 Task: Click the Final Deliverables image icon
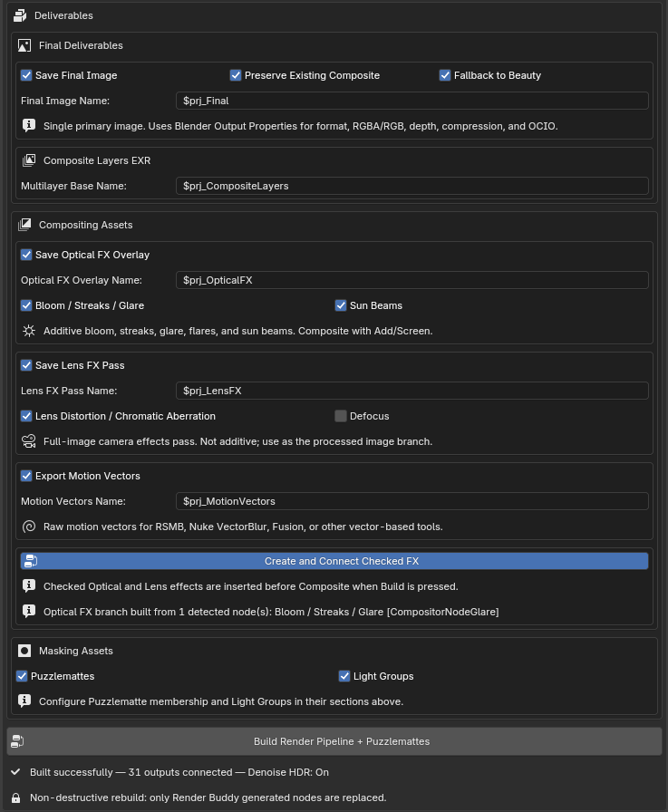pyautogui.click(x=24, y=45)
